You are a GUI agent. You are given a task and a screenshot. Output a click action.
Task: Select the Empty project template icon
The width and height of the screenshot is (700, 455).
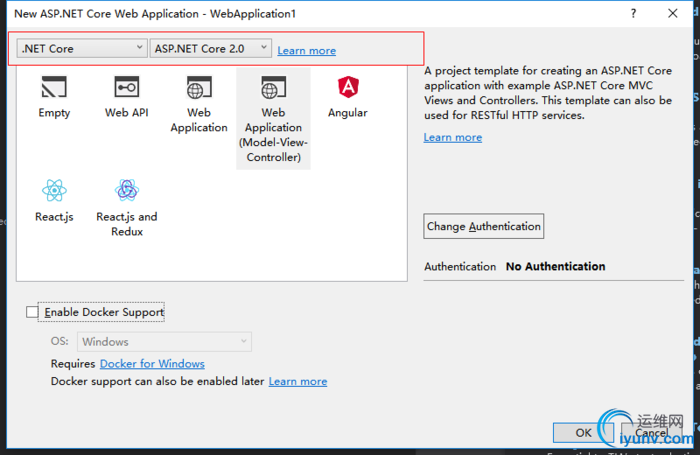[x=54, y=87]
